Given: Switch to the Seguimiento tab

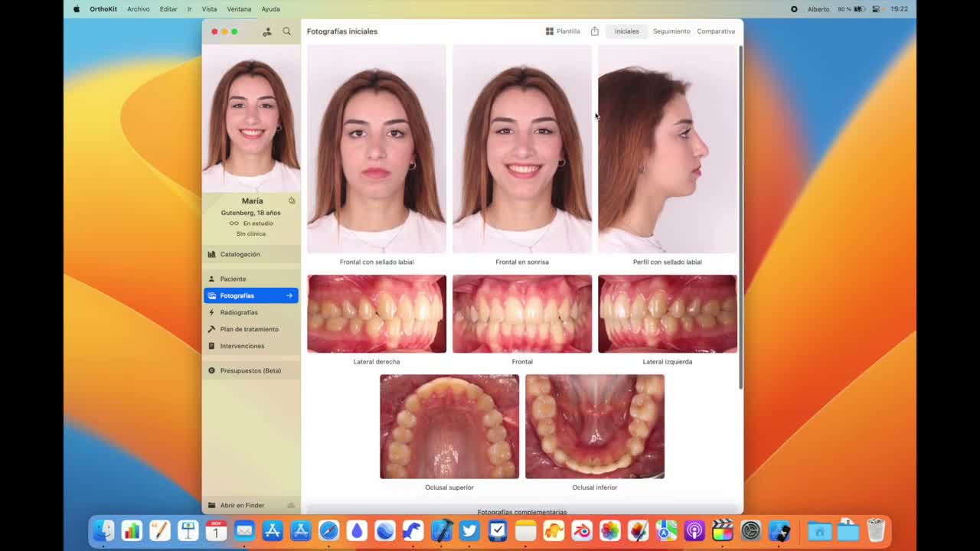Looking at the screenshot, I should click(671, 31).
